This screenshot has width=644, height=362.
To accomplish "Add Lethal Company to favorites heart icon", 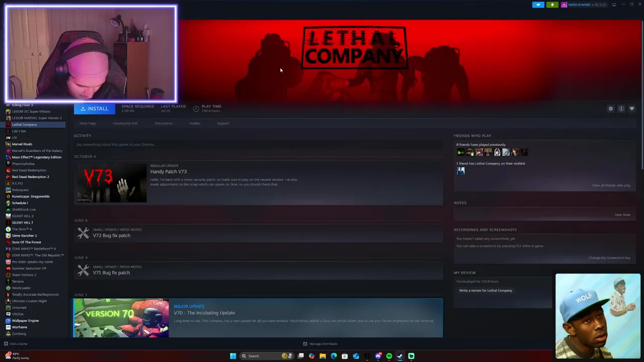I will pyautogui.click(x=632, y=109).
